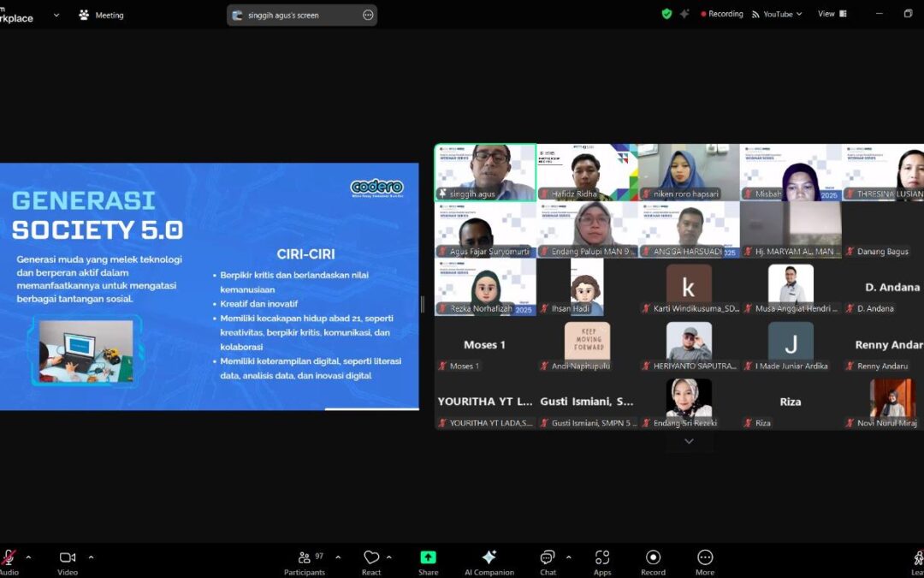Open the More options icon
The height and width of the screenshot is (578, 924).
point(705,557)
